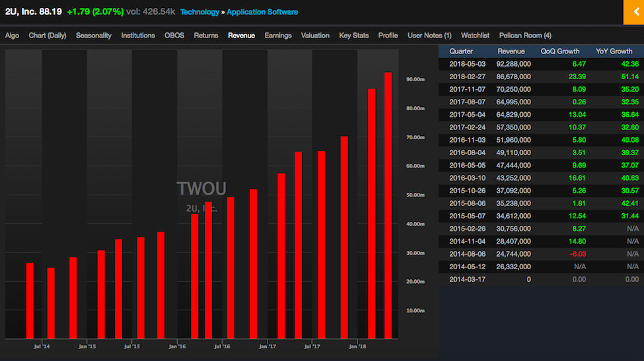Screen dimensions: 644x361
Task: Sort by the Revenue column header
Action: pyautogui.click(x=511, y=51)
